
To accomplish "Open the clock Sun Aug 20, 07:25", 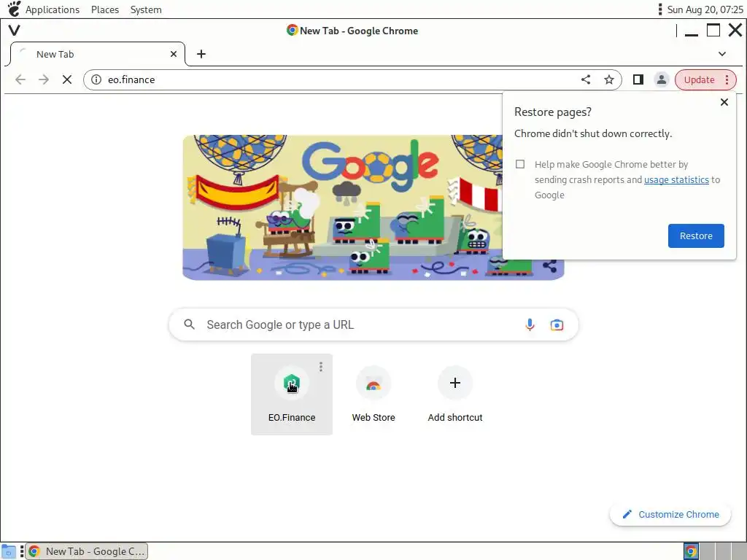I will click(705, 9).
